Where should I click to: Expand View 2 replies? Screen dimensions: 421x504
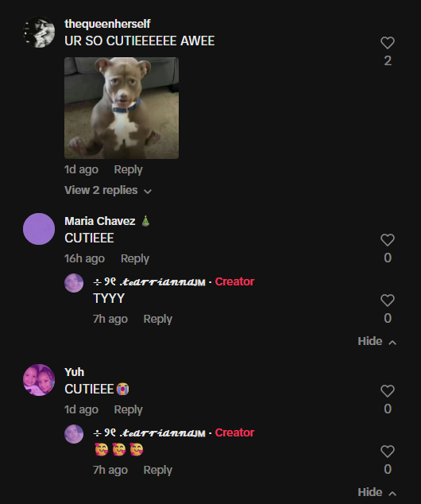108,190
